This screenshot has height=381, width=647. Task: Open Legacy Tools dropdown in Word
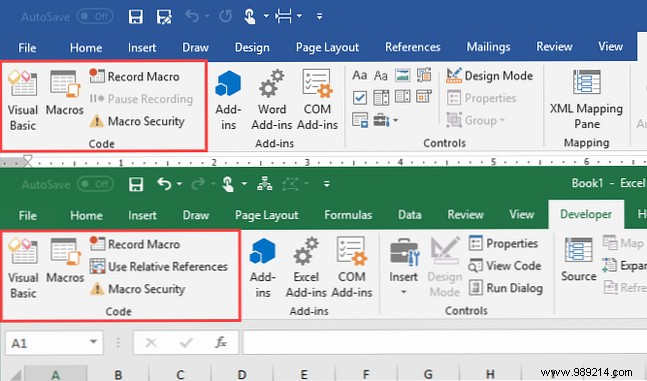[386, 120]
